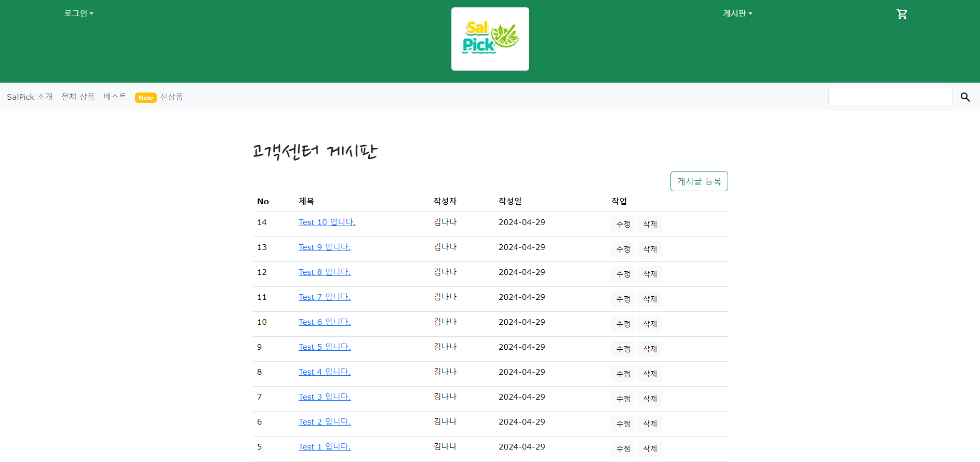The width and height of the screenshot is (980, 462).
Task: Click 수정 for post No 13
Action: (x=623, y=249)
